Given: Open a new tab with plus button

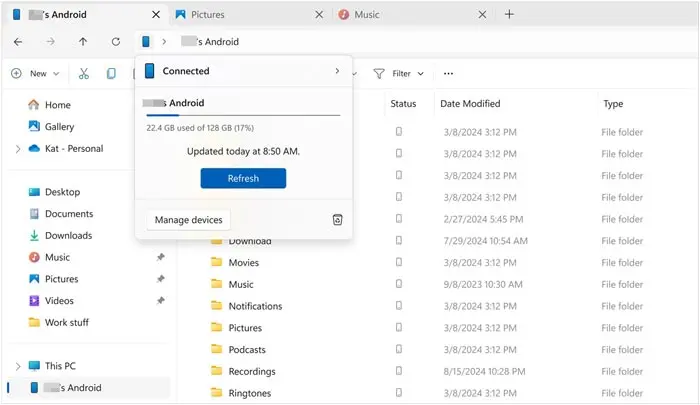Looking at the screenshot, I should click(x=509, y=15).
